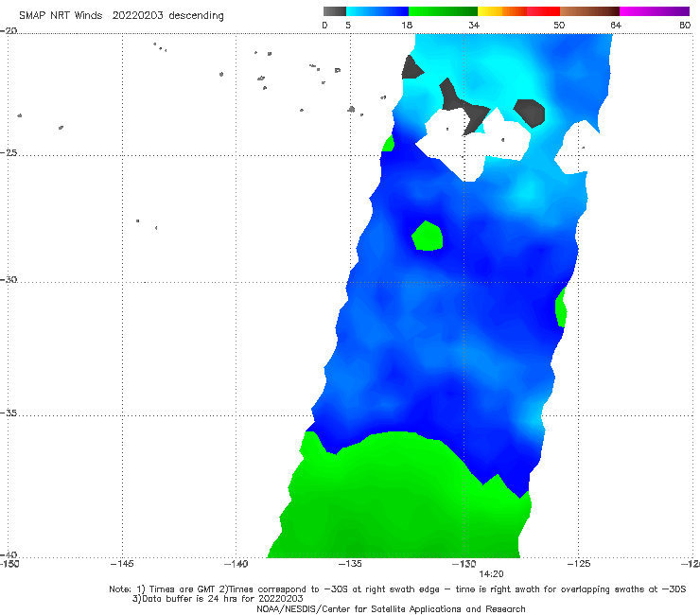Click the '-25' latitude axis label
The height and width of the screenshot is (615, 700).
coord(9,152)
